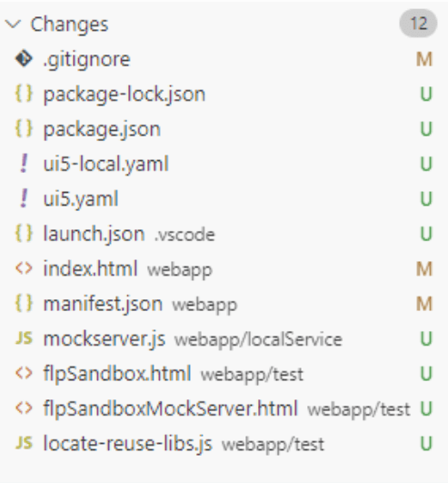Click the HTML icon of flpSandbox.html

[x=24, y=373]
